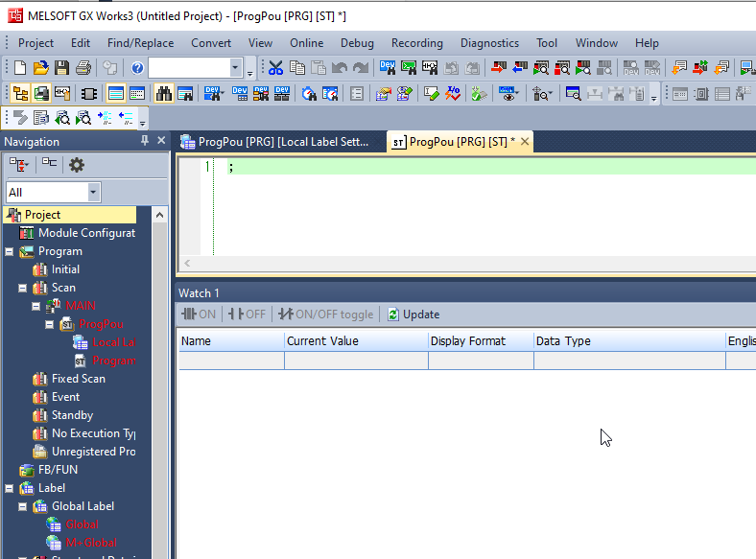This screenshot has width=756, height=559.
Task: Select FB/FUN in the tree
Action: coord(48,470)
